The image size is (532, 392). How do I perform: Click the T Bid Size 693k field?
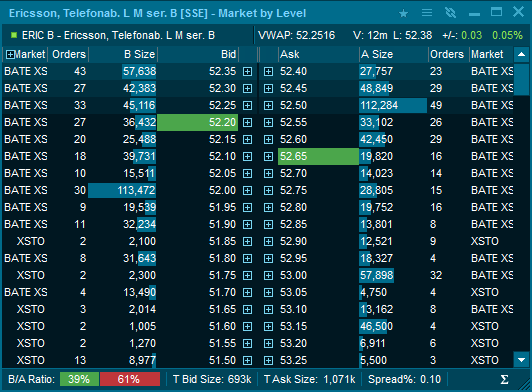tap(212, 379)
